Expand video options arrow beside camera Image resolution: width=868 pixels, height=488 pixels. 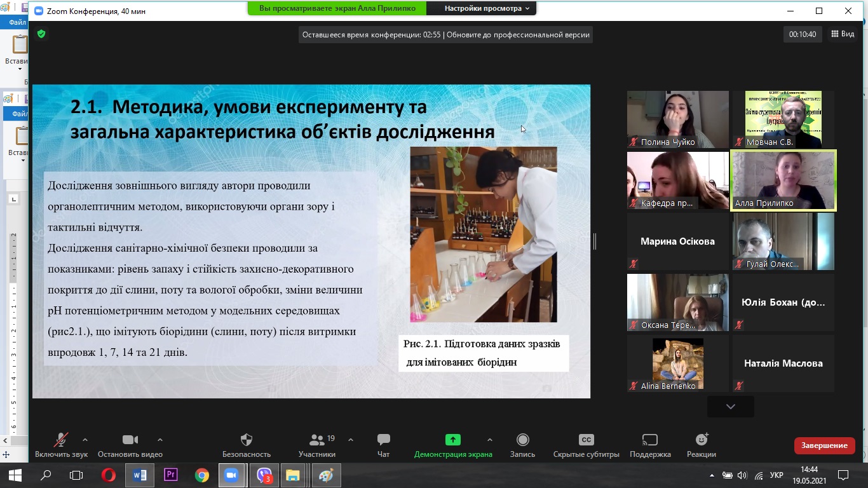(160, 440)
